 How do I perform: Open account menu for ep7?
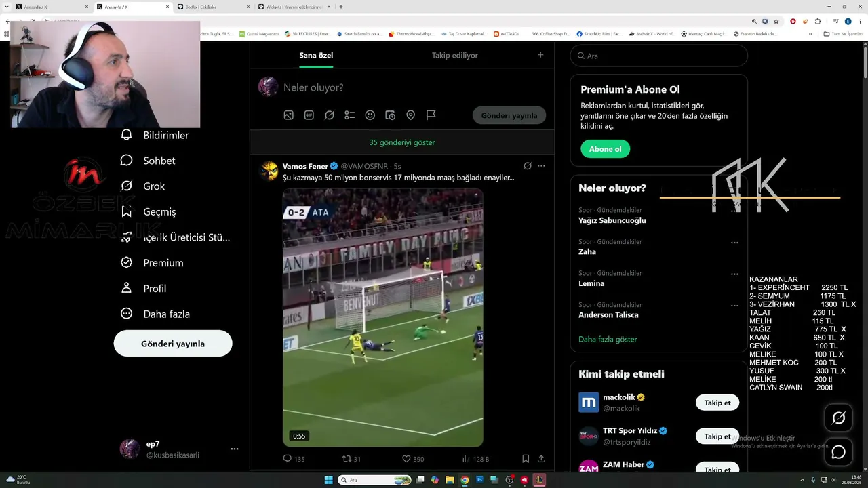[x=234, y=449]
